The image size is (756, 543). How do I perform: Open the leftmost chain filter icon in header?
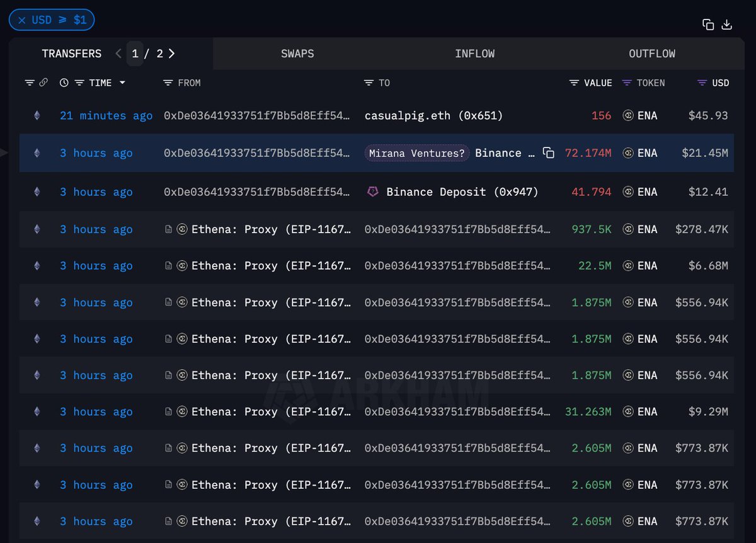coord(30,83)
